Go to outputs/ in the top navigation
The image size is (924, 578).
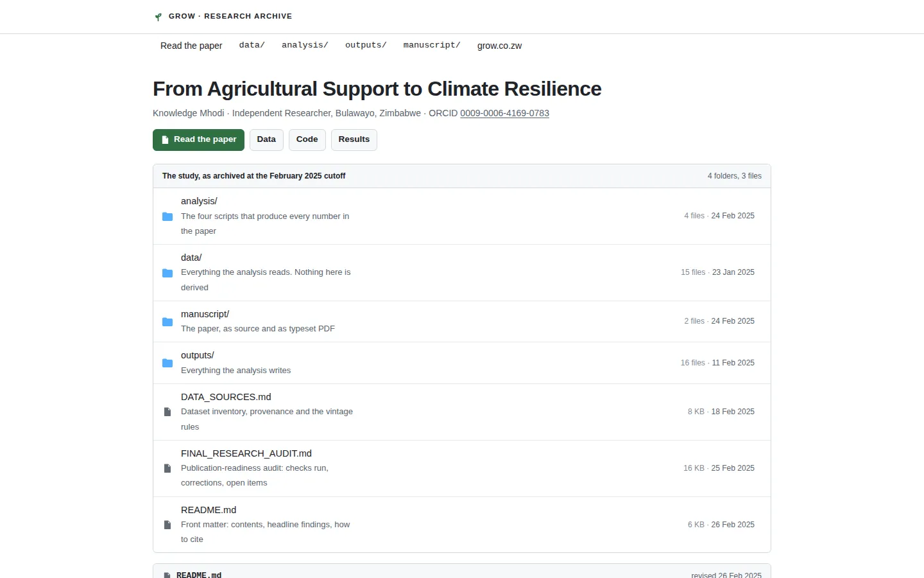(x=366, y=45)
